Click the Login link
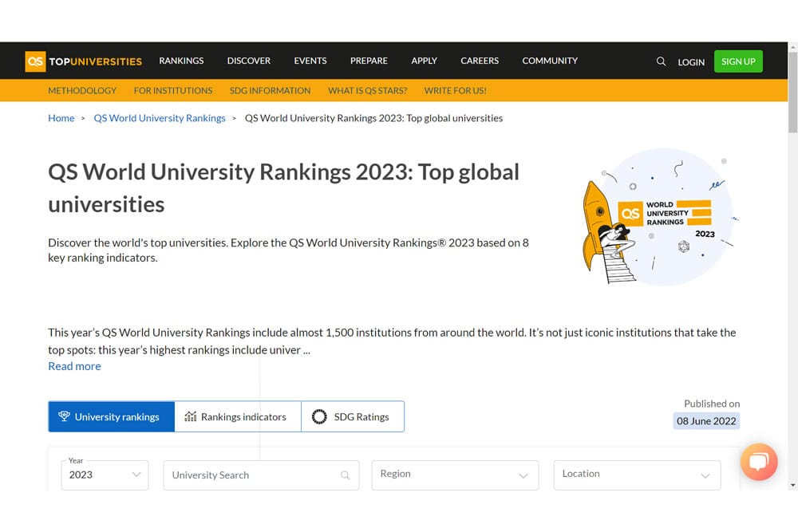Image resolution: width=798 pixels, height=532 pixels. click(x=691, y=62)
